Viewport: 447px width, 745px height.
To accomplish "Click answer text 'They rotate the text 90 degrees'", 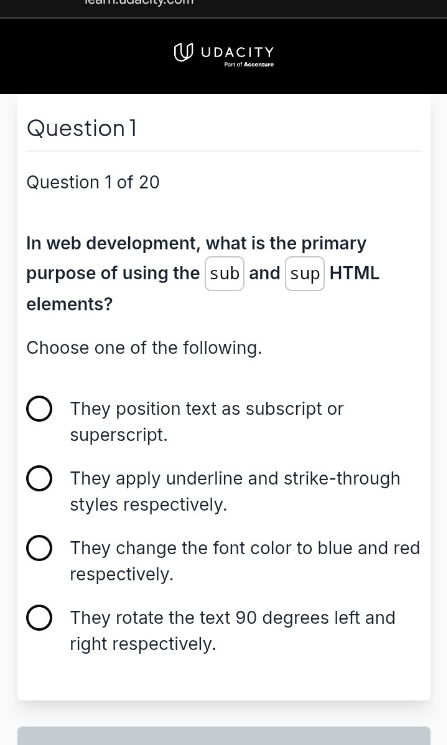I will [x=233, y=630].
